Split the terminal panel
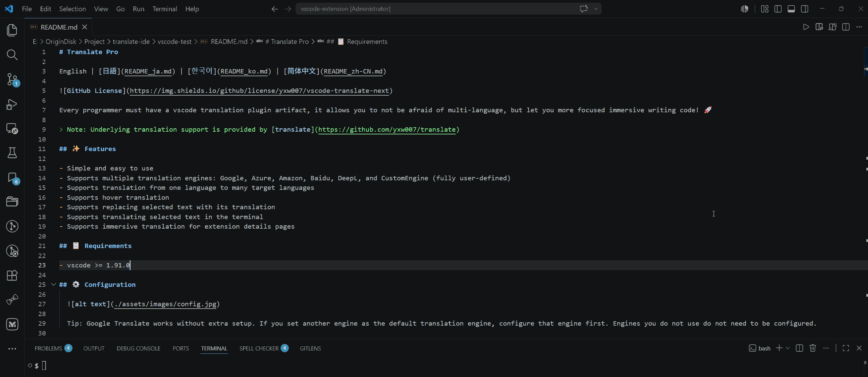Screen dimensions: 868x377 click(x=799, y=348)
